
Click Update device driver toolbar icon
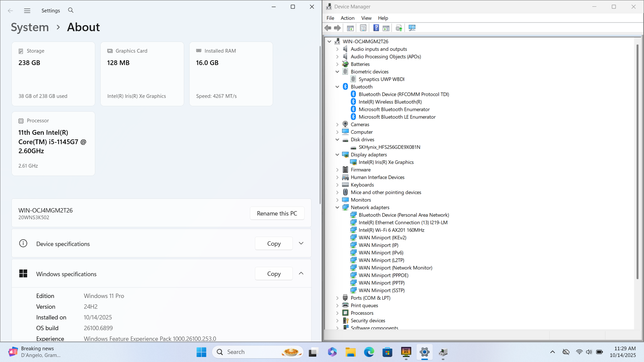tap(398, 28)
